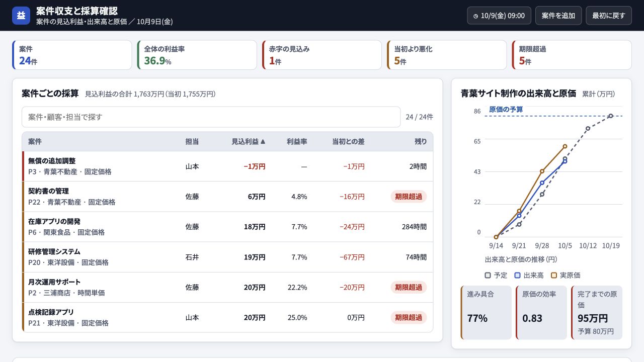Focus the 案件・顧客・担当で探す search field

pyautogui.click(x=211, y=117)
